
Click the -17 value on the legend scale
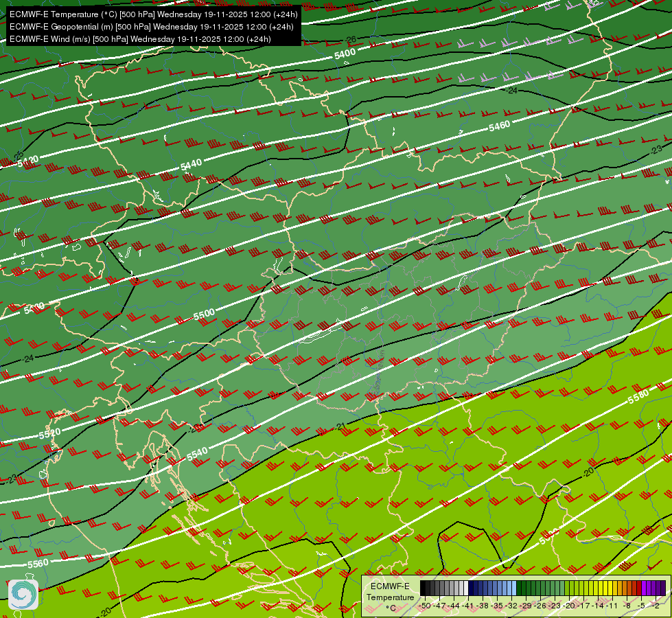pyautogui.click(x=584, y=606)
